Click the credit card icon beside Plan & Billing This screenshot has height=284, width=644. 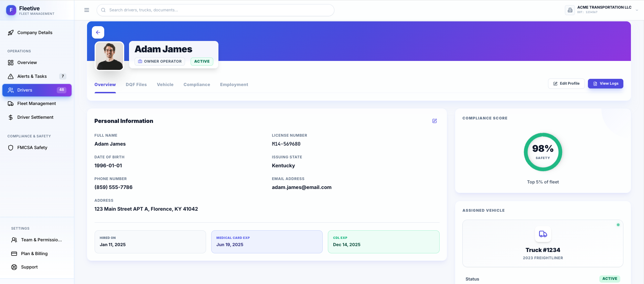(14, 254)
